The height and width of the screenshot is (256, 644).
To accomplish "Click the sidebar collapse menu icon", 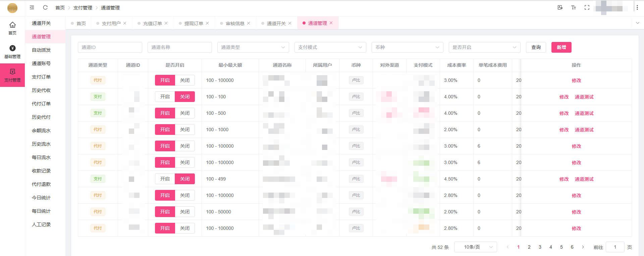I will tap(32, 7).
